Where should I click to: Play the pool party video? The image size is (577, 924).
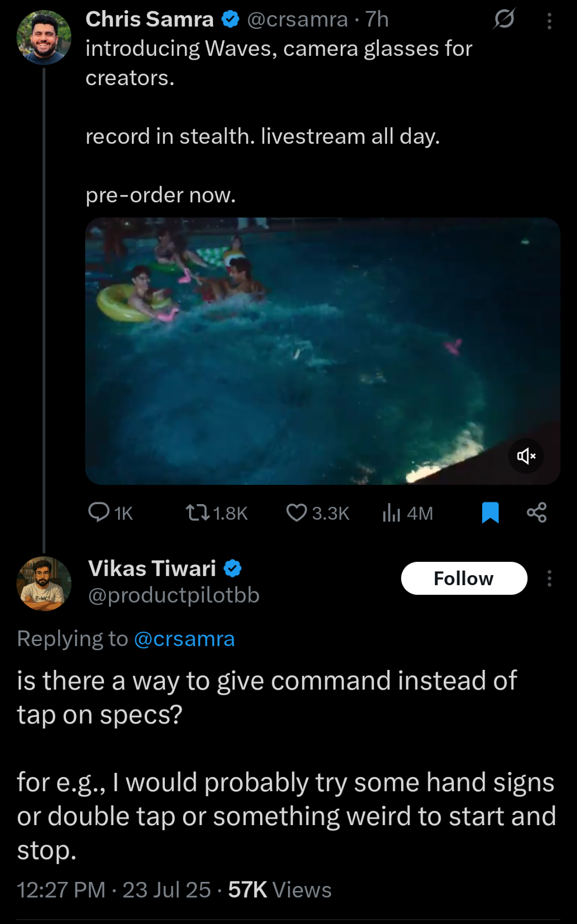322,351
